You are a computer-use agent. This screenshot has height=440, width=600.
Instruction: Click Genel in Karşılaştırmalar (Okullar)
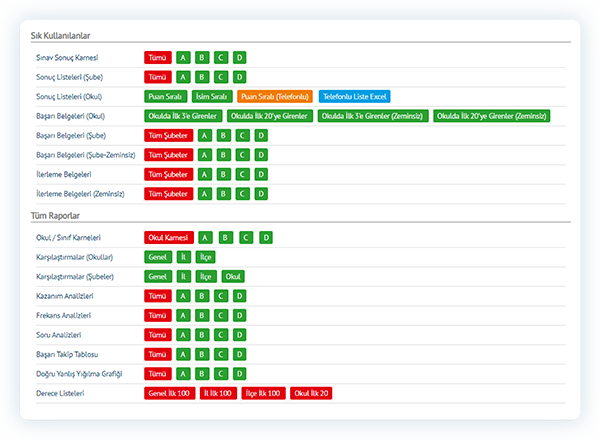pyautogui.click(x=157, y=257)
